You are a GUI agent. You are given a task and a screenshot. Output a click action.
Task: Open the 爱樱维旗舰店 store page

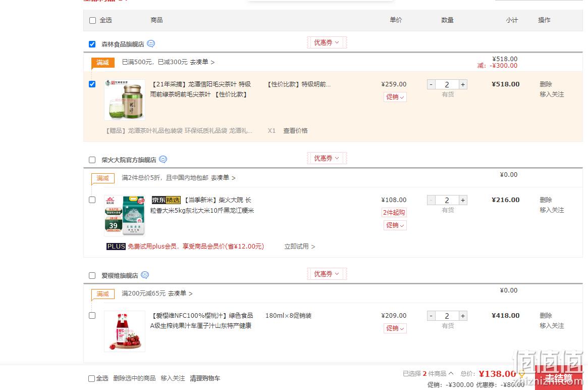120,275
